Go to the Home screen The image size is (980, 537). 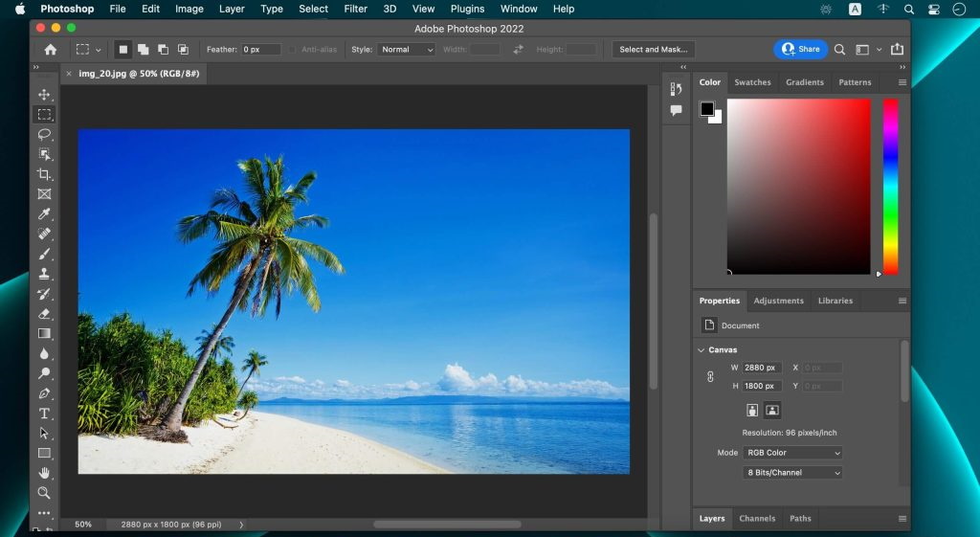[x=50, y=50]
